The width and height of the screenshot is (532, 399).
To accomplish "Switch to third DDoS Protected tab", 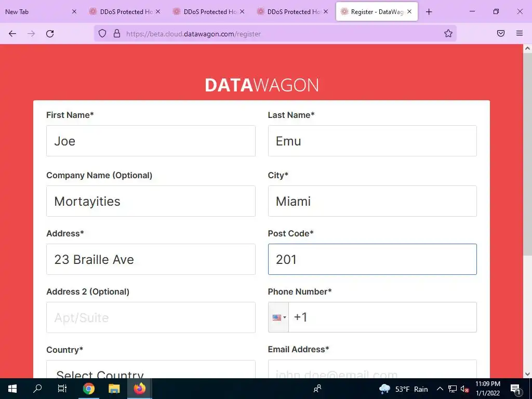I will [292, 11].
